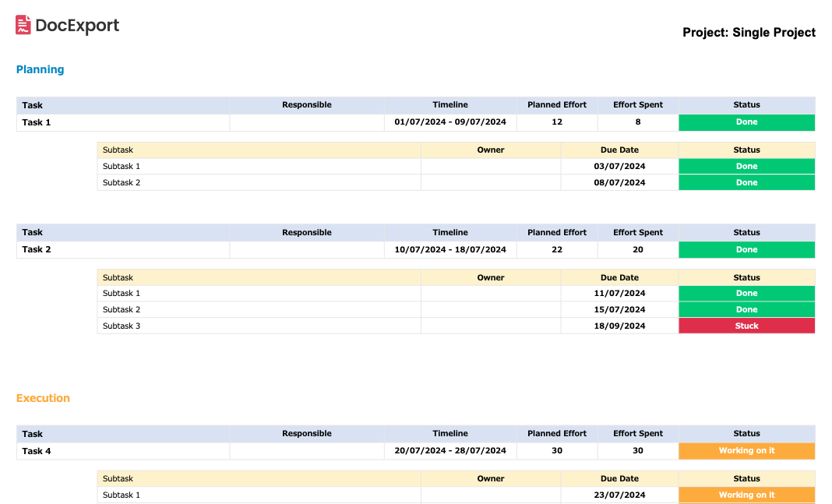Click Task 1 planned effort value 12

point(556,122)
